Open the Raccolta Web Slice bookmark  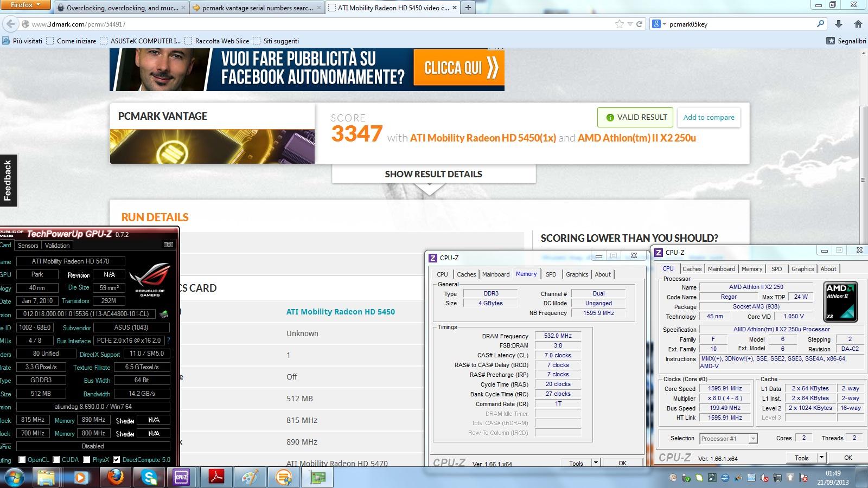[x=217, y=41]
